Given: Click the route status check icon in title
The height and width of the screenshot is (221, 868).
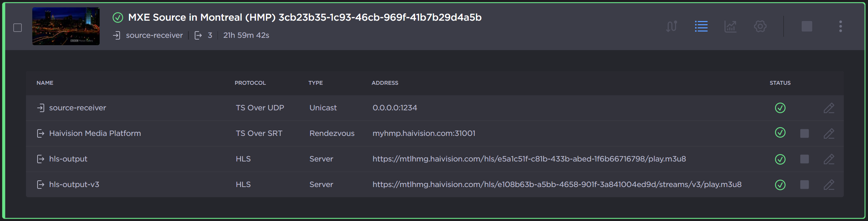Looking at the screenshot, I should [118, 18].
